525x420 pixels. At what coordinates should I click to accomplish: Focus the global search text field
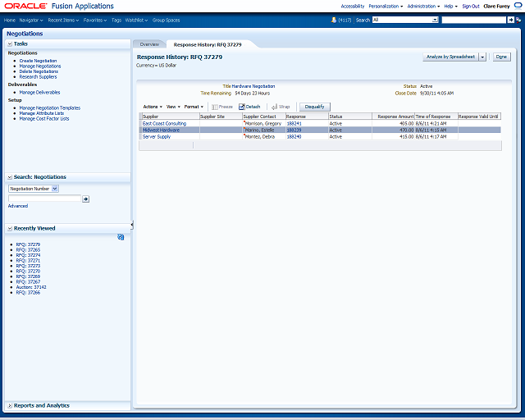click(474, 20)
